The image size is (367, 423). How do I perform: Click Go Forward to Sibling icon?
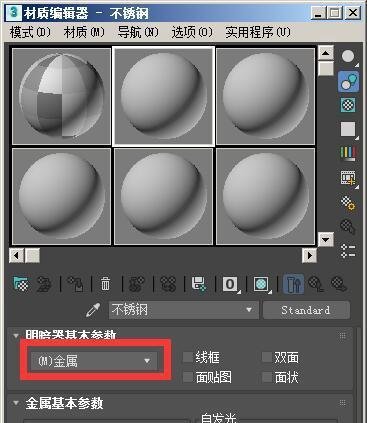point(339,284)
